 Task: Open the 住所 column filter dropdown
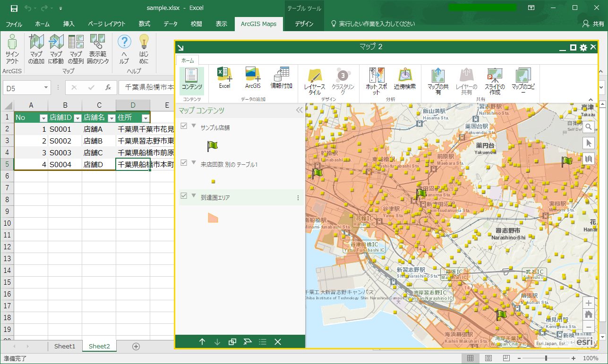click(146, 118)
